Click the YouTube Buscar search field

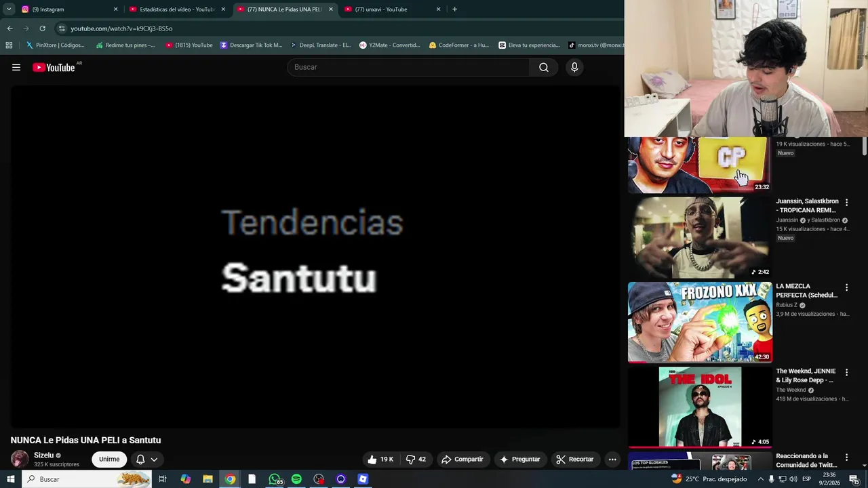click(x=409, y=67)
